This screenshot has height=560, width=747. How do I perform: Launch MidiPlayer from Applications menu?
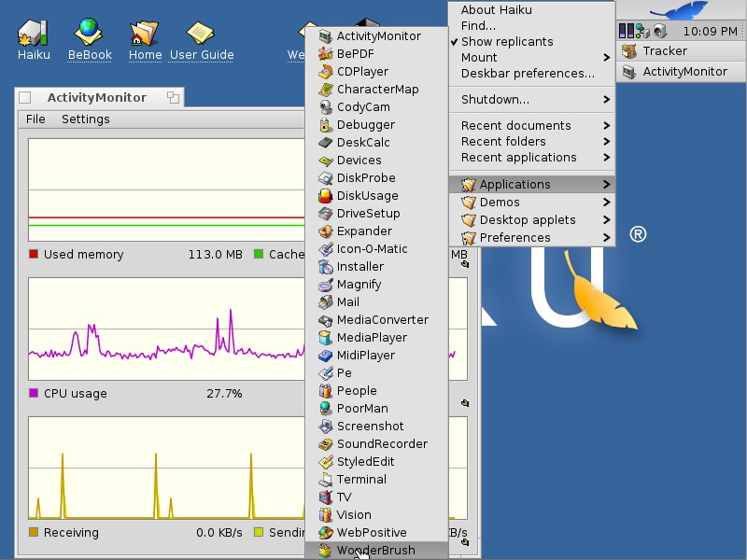click(x=376, y=356)
